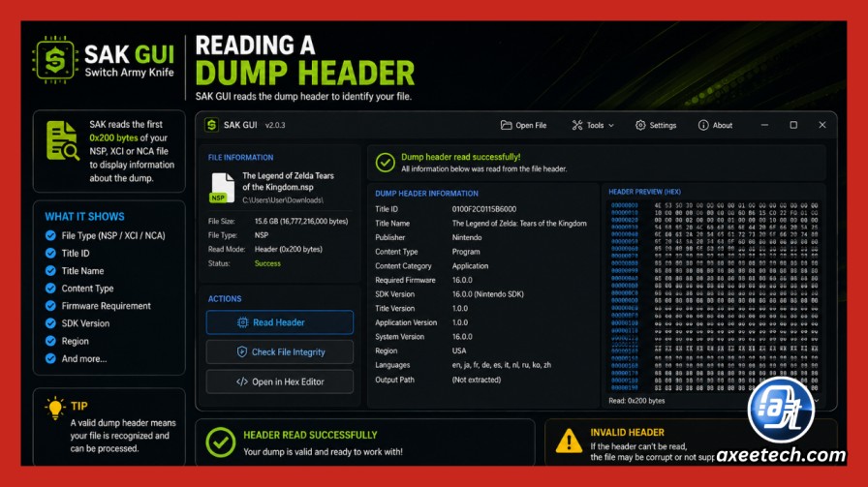Click the file path C:\Users\User\Downloads

283,200
